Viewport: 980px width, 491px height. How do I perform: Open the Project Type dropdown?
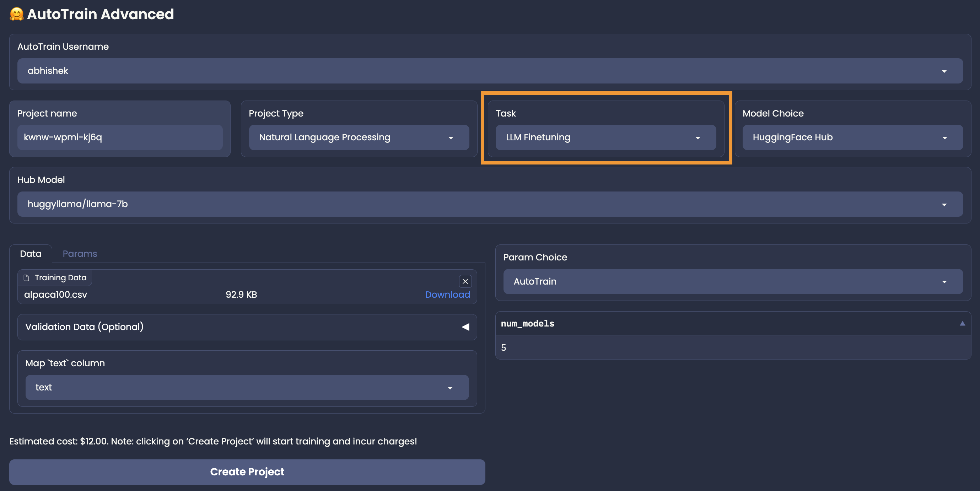pos(451,138)
